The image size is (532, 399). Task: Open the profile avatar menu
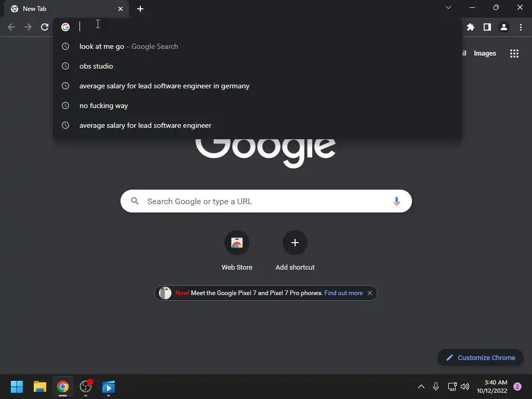[504, 27]
